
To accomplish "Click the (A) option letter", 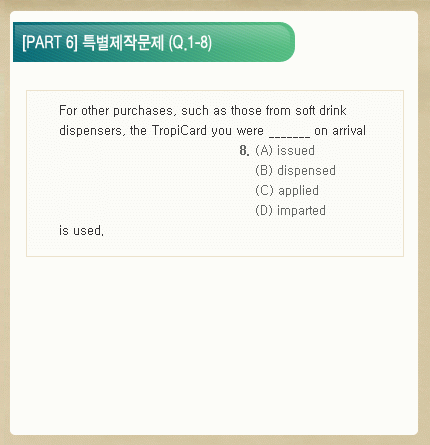I will tap(264, 151).
